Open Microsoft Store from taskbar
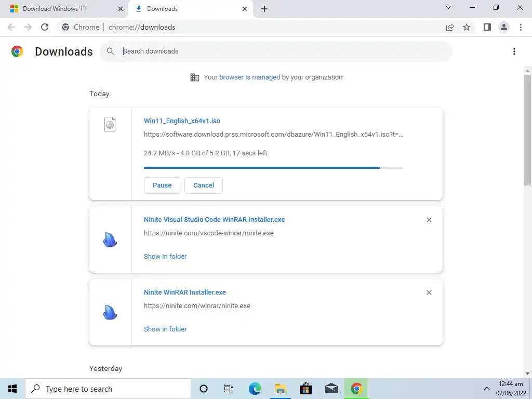The image size is (532, 399). [305, 389]
